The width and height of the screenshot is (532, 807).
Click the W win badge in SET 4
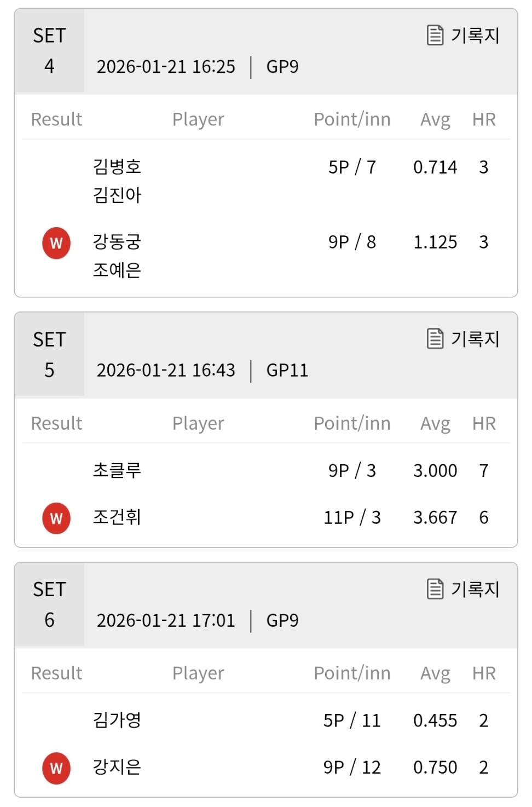[x=56, y=243]
